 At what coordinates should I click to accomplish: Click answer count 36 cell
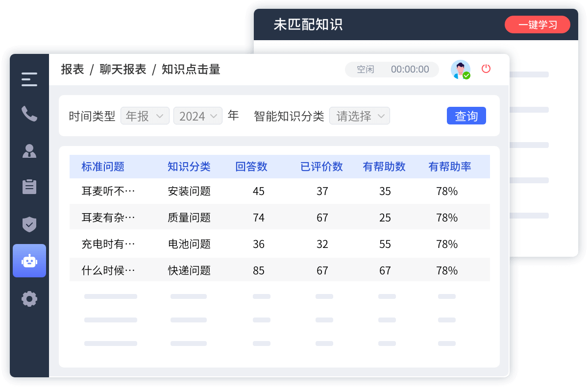point(259,244)
